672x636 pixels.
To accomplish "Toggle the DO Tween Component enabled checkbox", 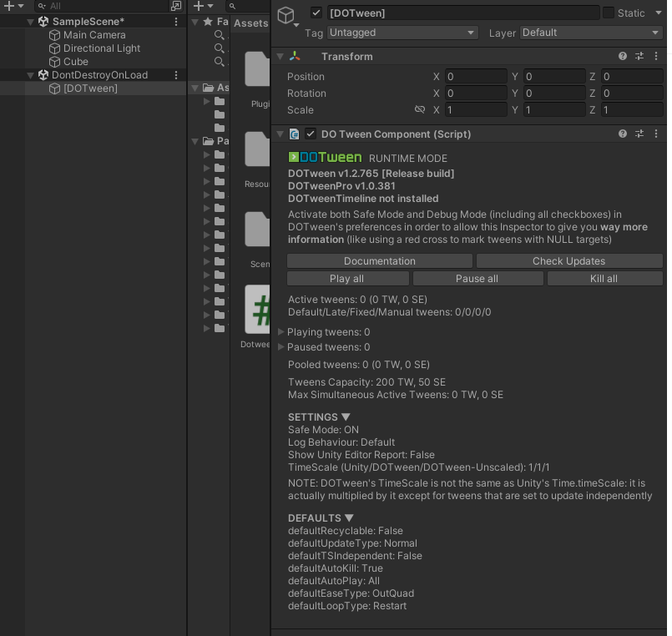I will (311, 134).
